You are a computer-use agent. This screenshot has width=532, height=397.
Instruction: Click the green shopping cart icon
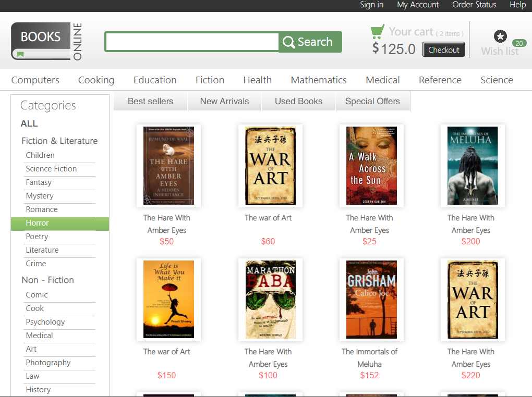click(x=377, y=30)
